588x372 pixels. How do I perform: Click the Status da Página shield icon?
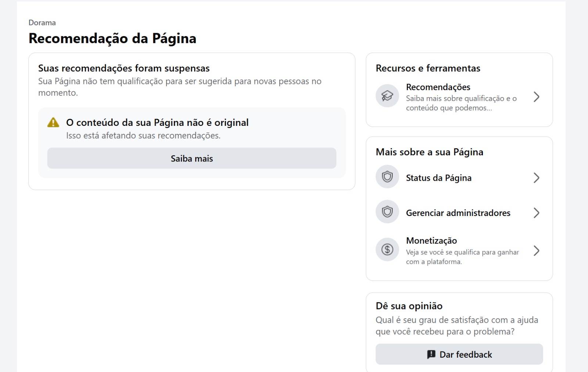click(x=387, y=177)
